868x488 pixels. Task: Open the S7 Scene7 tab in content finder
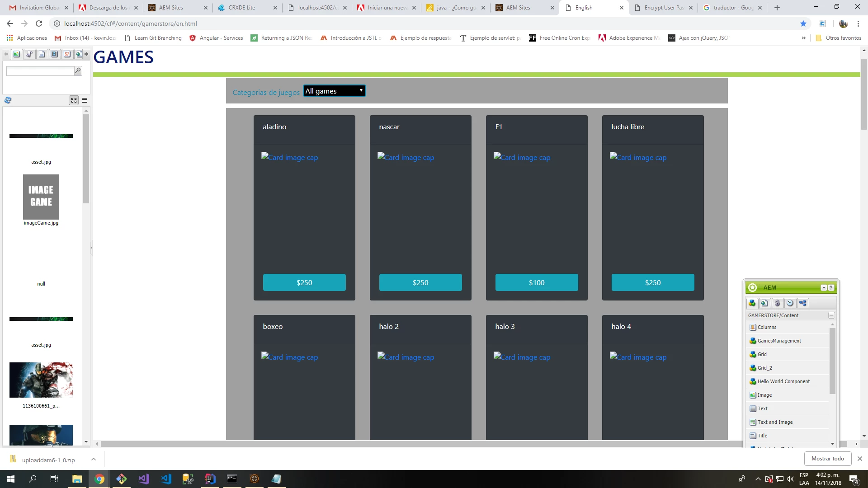[x=67, y=54]
